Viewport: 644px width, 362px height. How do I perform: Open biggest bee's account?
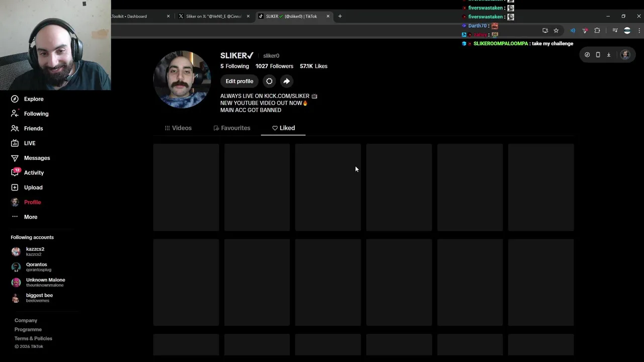tap(32, 298)
